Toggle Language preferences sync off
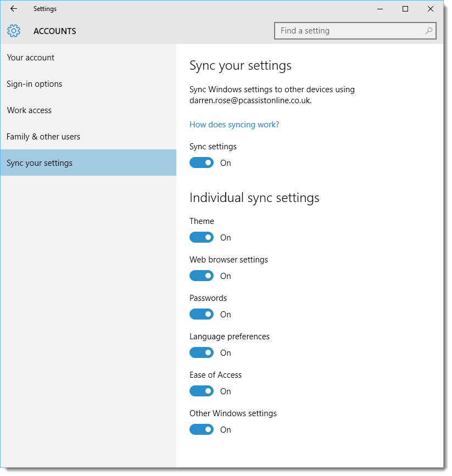 pos(202,352)
